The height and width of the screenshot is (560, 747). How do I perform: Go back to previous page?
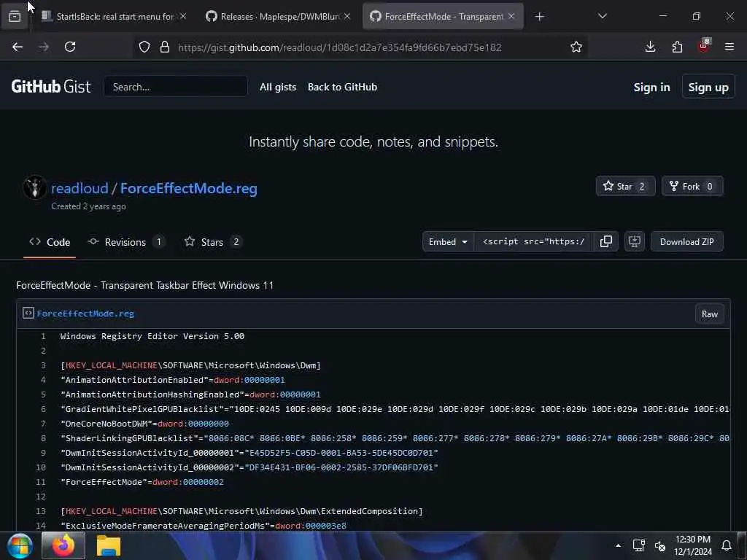pos(18,47)
